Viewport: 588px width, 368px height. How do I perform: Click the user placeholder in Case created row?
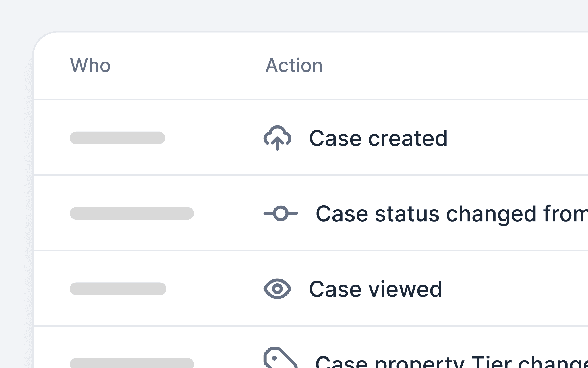click(x=117, y=138)
